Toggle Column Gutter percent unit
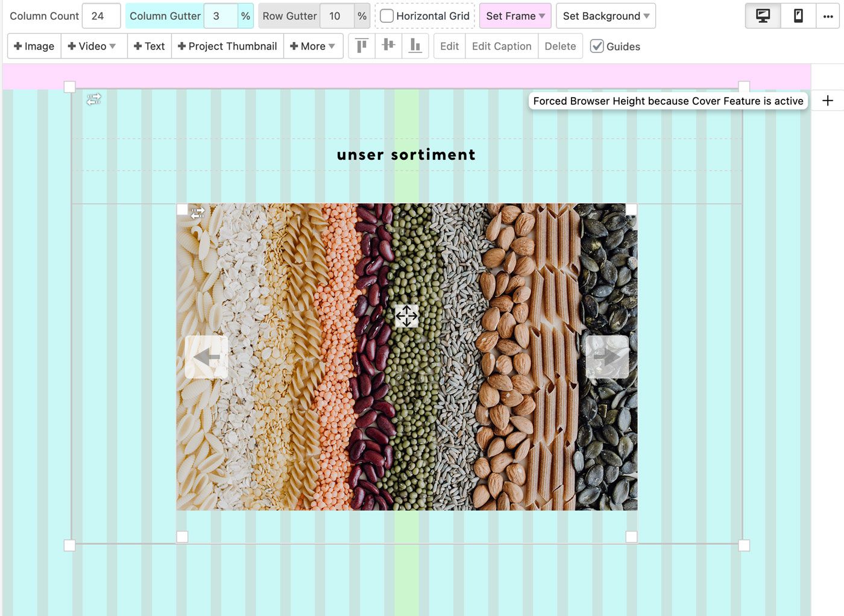The image size is (844, 616). (245, 16)
